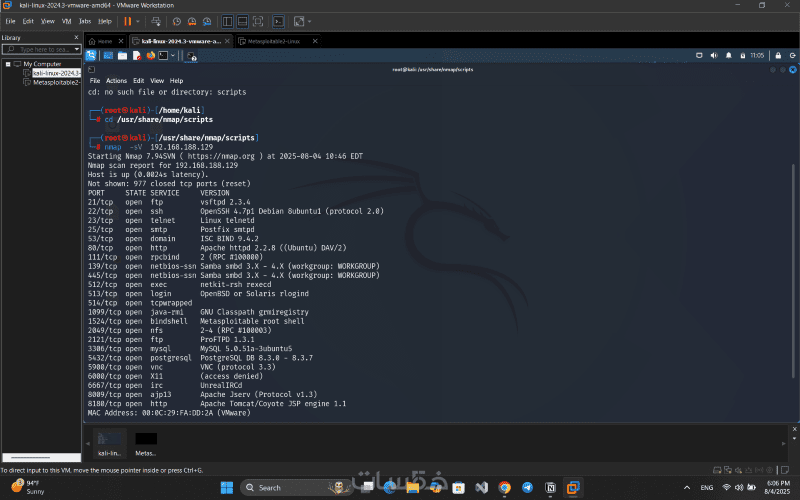Open Kali volume control

point(714,56)
